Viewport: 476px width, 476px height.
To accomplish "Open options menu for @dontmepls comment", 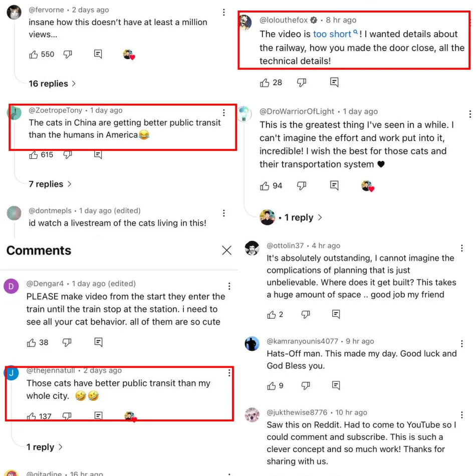I will click(x=223, y=212).
